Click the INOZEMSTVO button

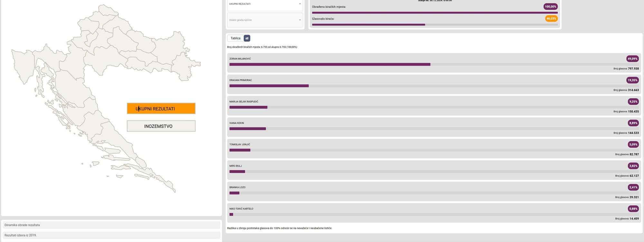[161, 126]
